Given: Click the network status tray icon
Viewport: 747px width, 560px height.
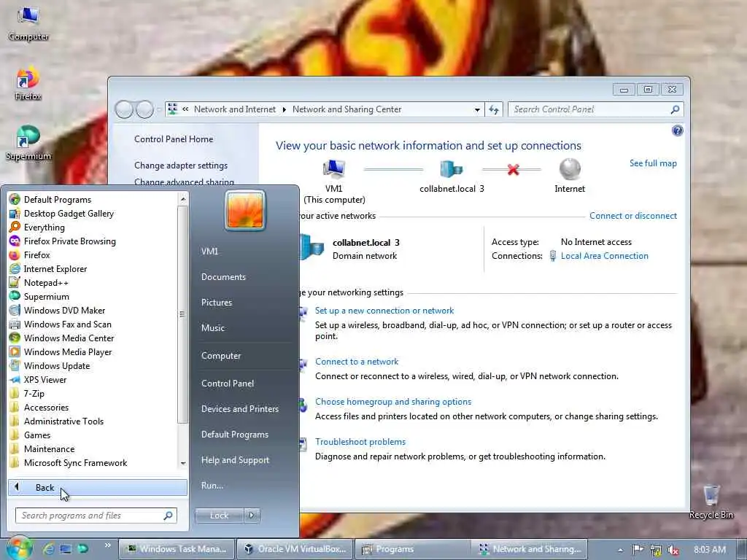Looking at the screenshot, I should click(656, 550).
